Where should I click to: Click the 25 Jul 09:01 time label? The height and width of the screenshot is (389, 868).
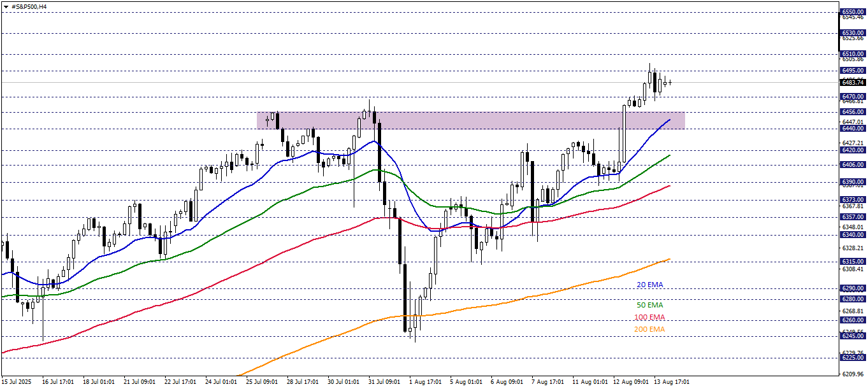[x=261, y=382]
